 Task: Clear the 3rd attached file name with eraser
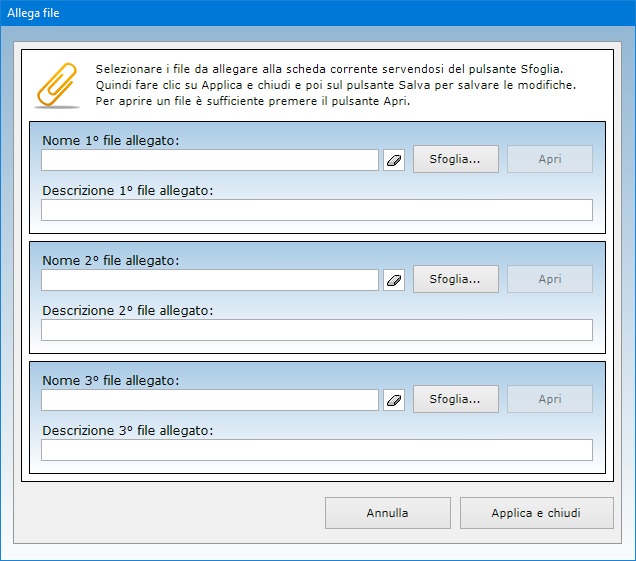click(394, 400)
